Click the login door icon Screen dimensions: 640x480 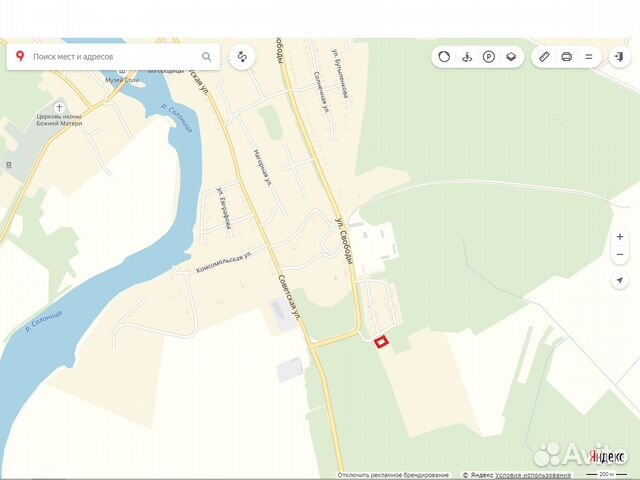point(620,57)
